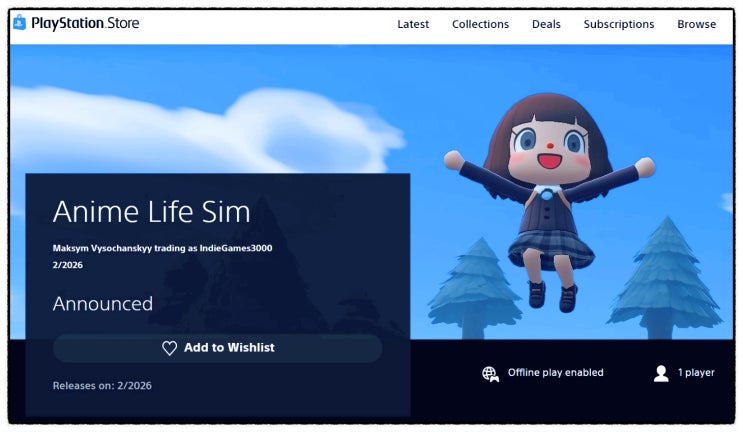Open the Collections section
743x432 pixels.
point(480,24)
